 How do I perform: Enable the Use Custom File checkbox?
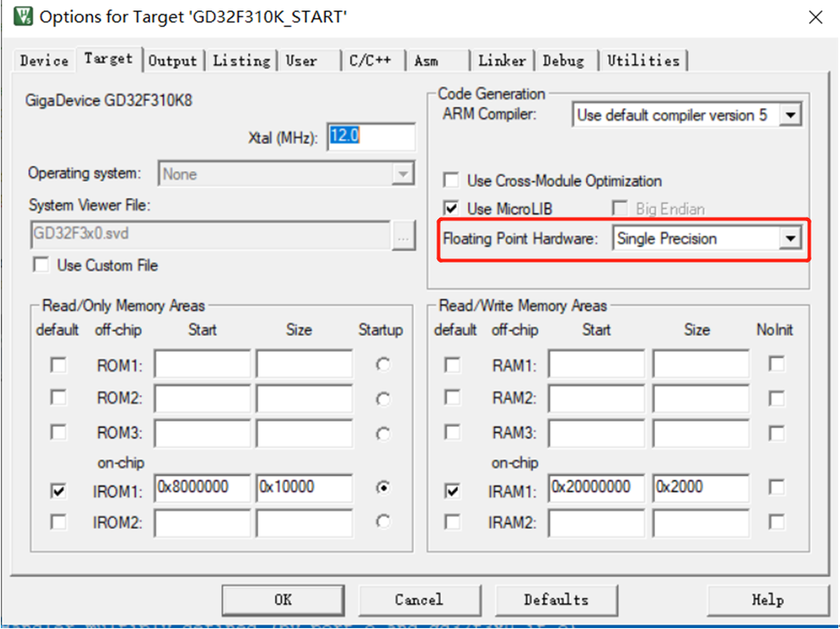pos(41,264)
